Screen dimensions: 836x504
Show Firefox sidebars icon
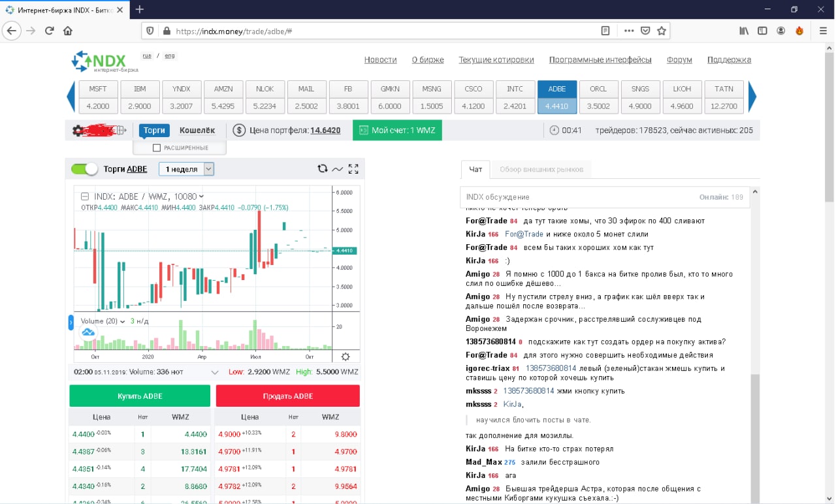tap(762, 31)
